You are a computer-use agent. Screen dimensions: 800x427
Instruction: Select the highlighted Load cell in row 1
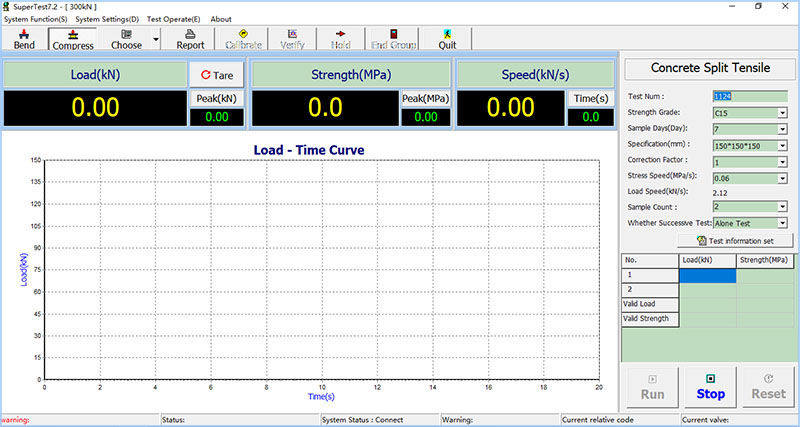pos(707,275)
